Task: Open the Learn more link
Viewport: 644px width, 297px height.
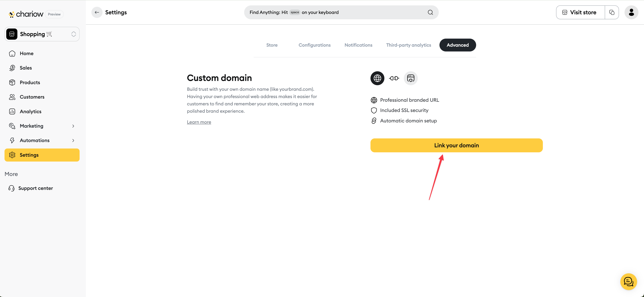Action: click(x=199, y=122)
